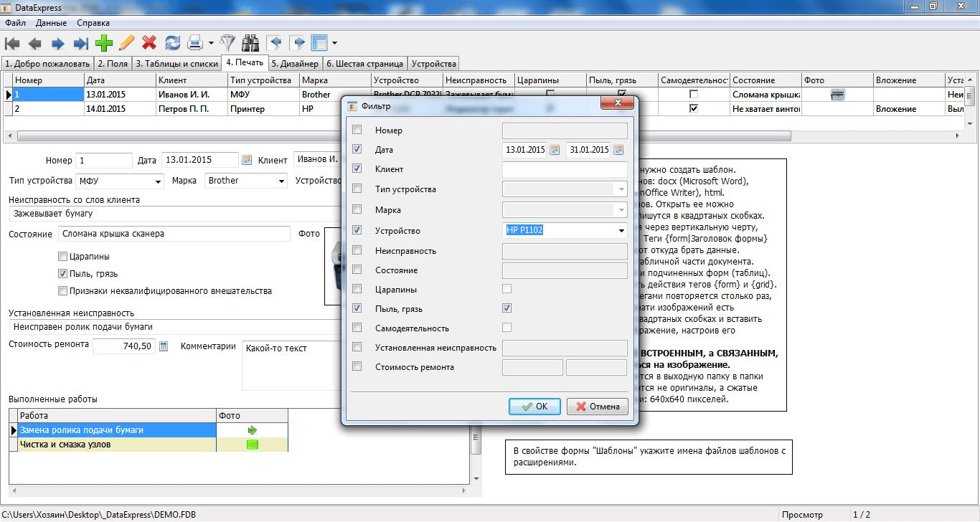Click the Клиент filter text field
This screenshot has height=522, width=980.
tap(565, 170)
